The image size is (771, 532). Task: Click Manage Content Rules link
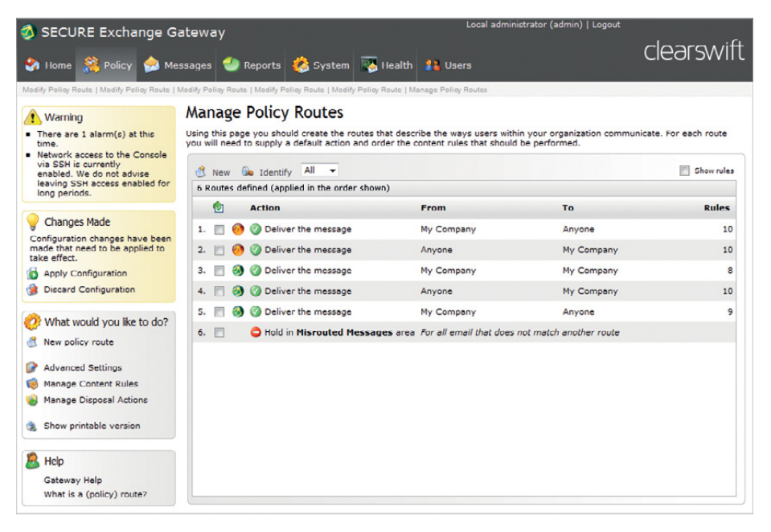[91, 383]
